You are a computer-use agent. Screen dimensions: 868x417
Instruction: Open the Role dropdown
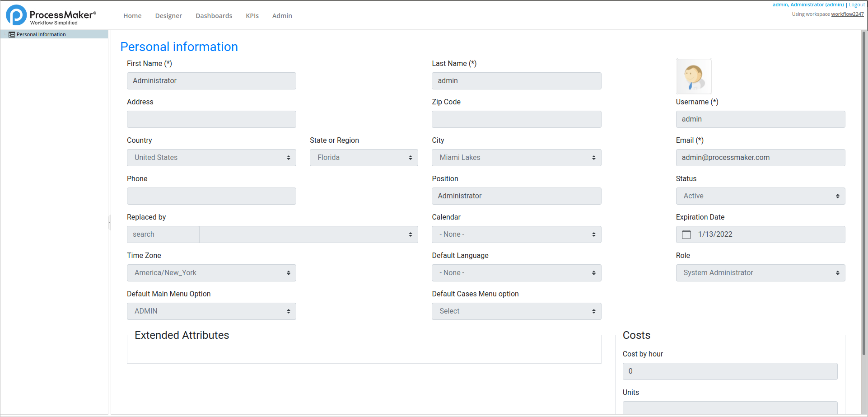pyautogui.click(x=760, y=273)
